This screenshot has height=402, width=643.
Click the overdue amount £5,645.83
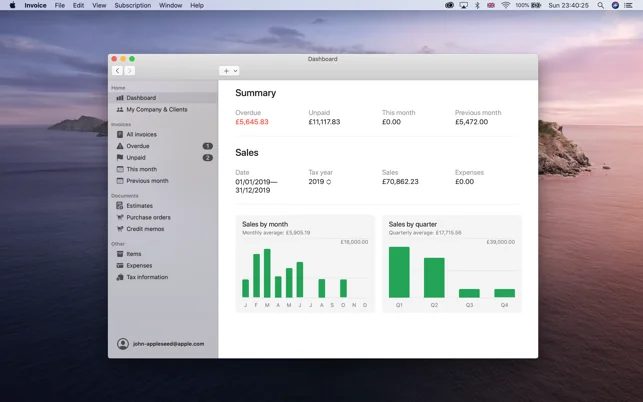(252, 122)
